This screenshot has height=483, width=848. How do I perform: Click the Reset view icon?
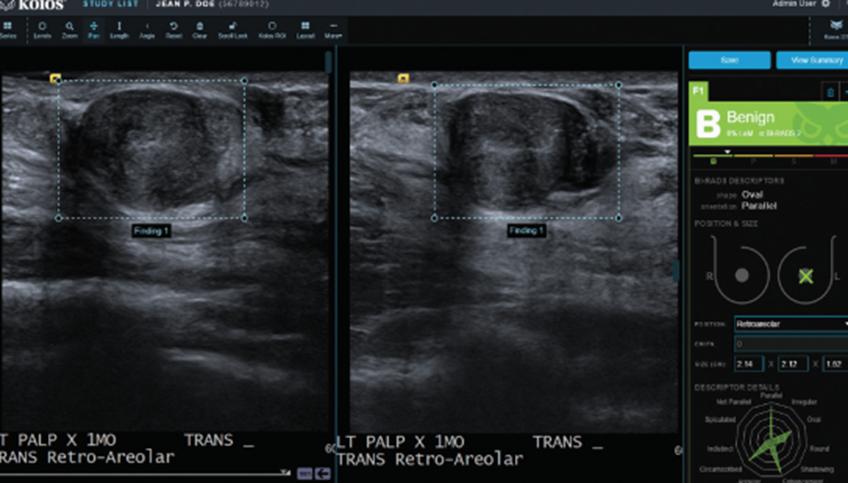[x=173, y=29]
